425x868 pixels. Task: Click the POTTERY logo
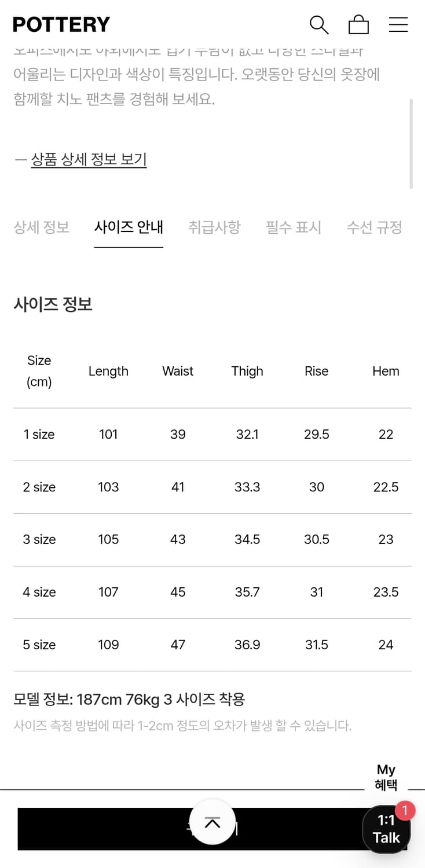(60, 24)
